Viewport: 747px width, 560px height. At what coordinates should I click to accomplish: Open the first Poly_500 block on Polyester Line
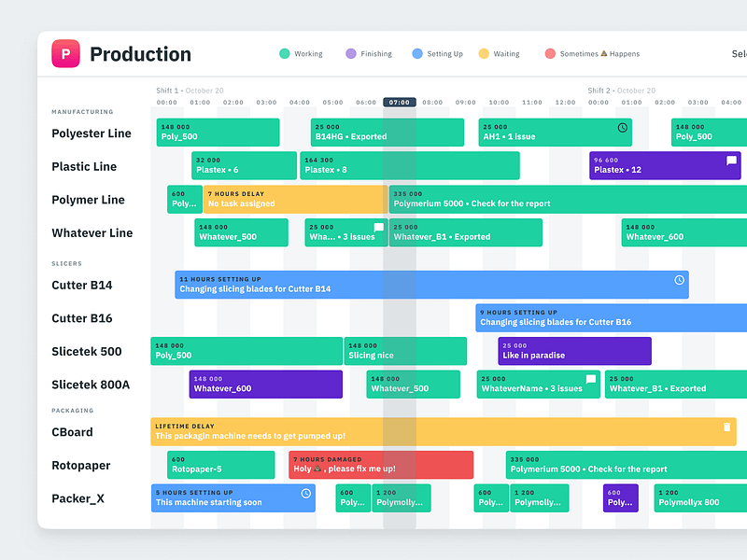coord(218,133)
